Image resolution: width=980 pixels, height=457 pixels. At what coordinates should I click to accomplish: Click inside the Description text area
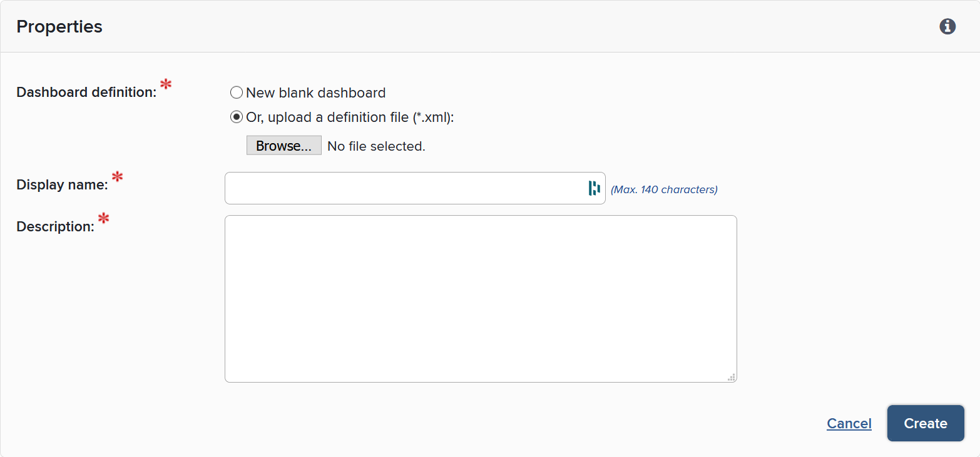click(480, 298)
